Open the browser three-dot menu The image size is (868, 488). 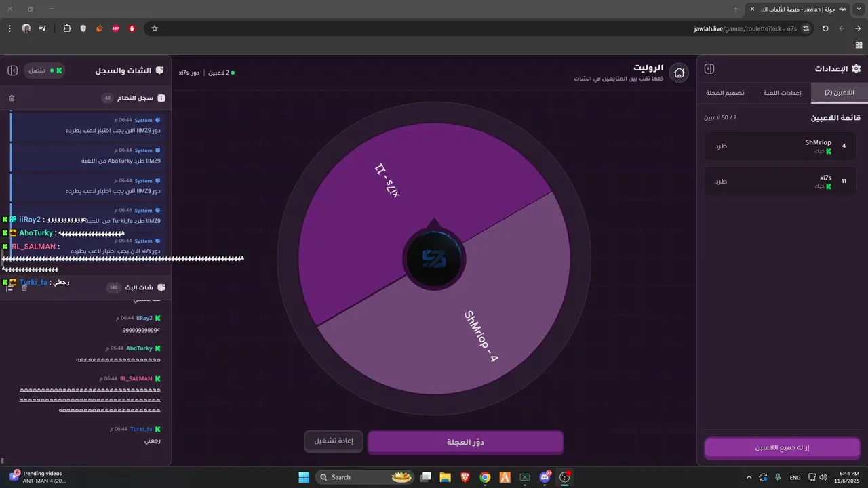coord(9,28)
